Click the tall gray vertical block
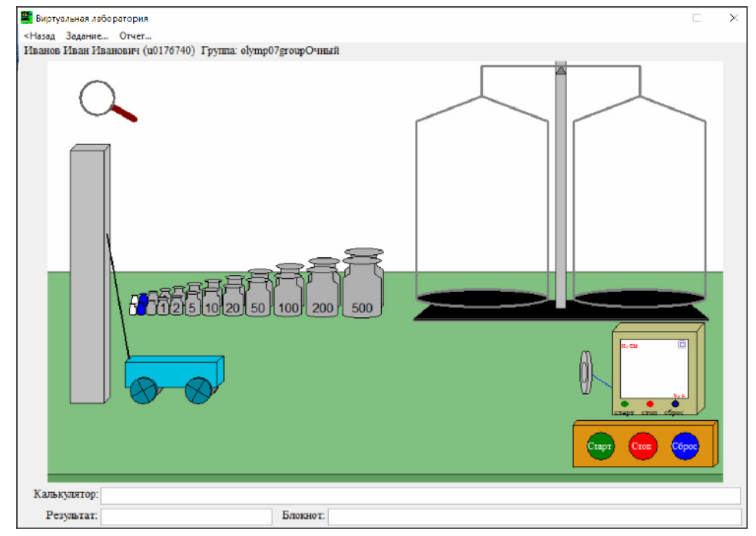Image resolution: width=756 pixels, height=536 pixels. click(x=90, y=273)
